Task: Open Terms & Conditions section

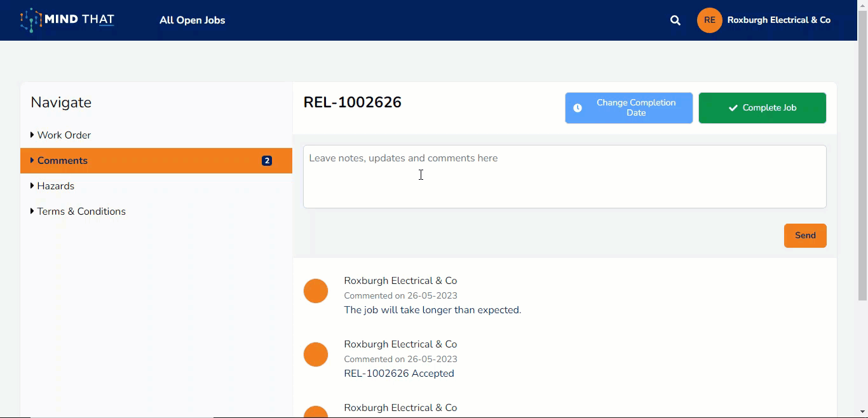Action: [156, 212]
